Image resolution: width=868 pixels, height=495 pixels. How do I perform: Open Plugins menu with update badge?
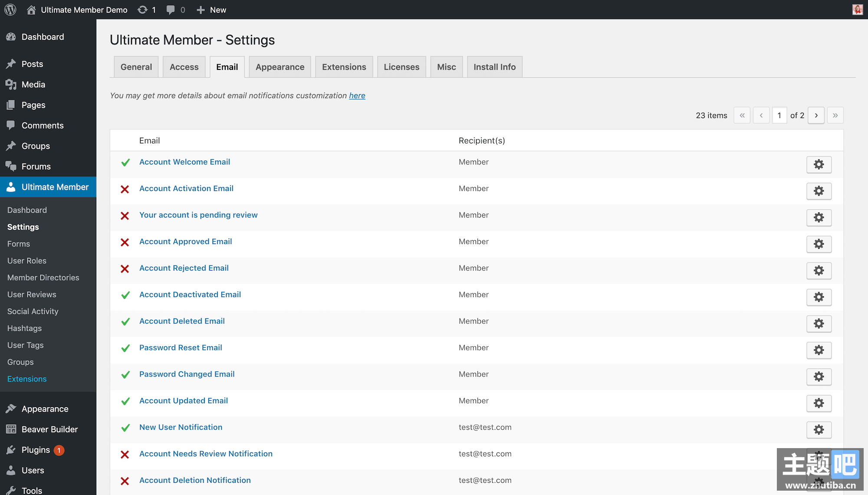[48, 450]
